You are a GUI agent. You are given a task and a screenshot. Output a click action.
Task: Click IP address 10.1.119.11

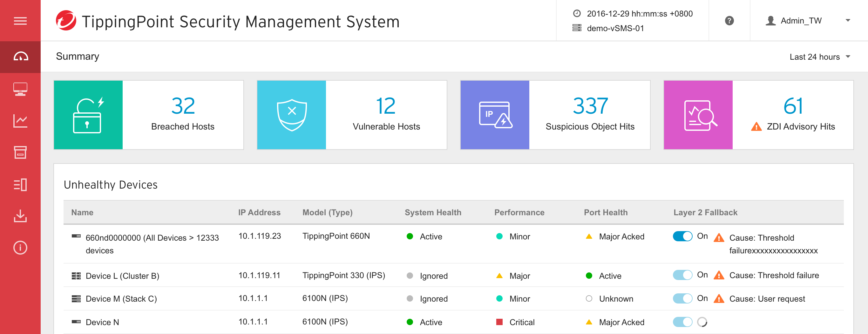click(259, 275)
